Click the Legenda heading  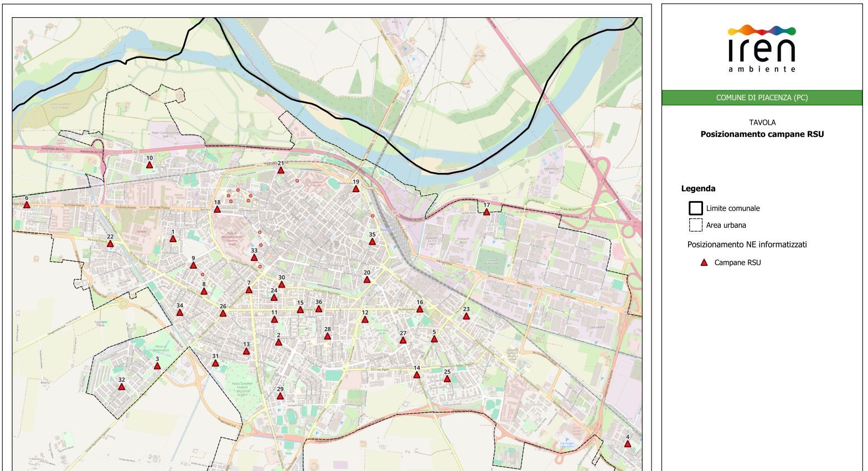[698, 188]
